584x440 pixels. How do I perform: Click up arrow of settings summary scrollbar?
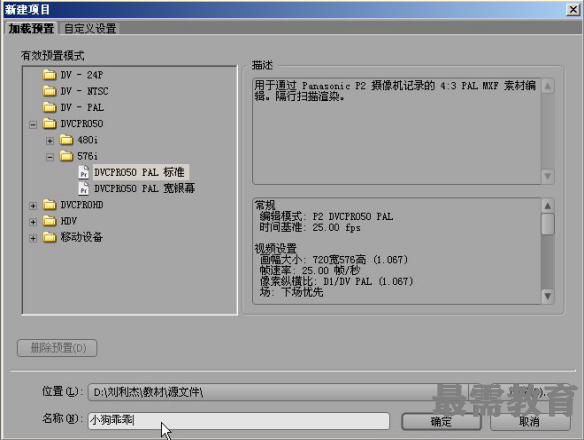tap(548, 206)
